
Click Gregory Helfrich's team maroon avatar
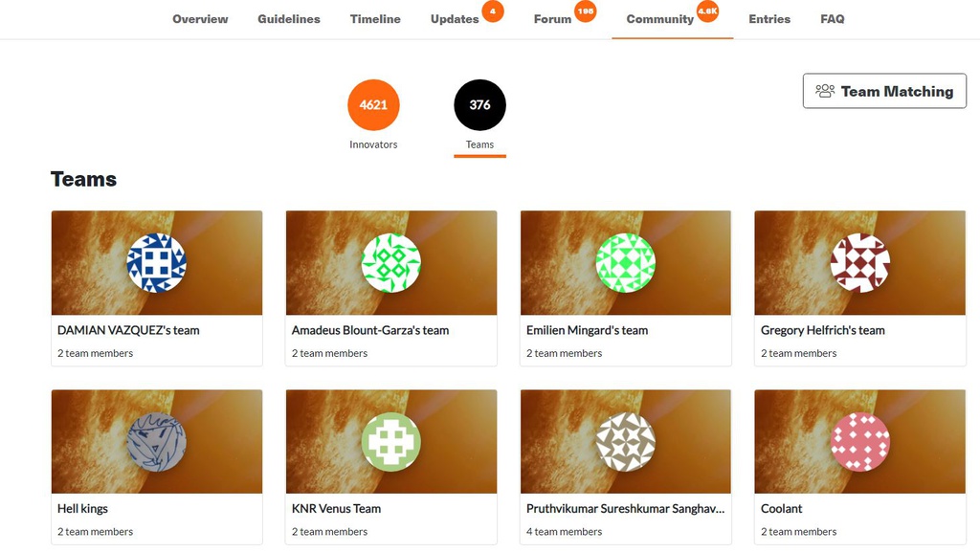(x=860, y=263)
